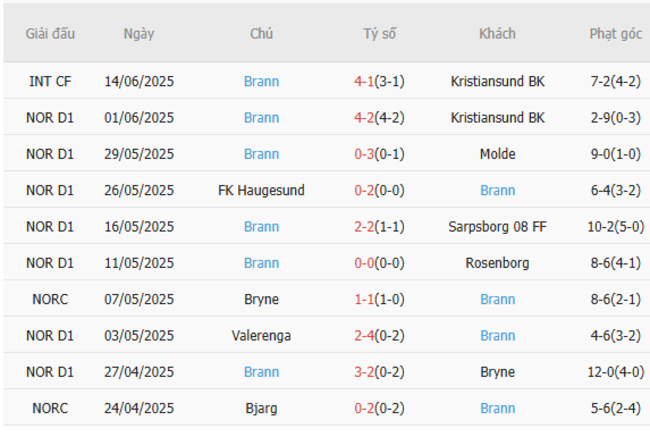Click the Bjarg team name

tap(261, 408)
